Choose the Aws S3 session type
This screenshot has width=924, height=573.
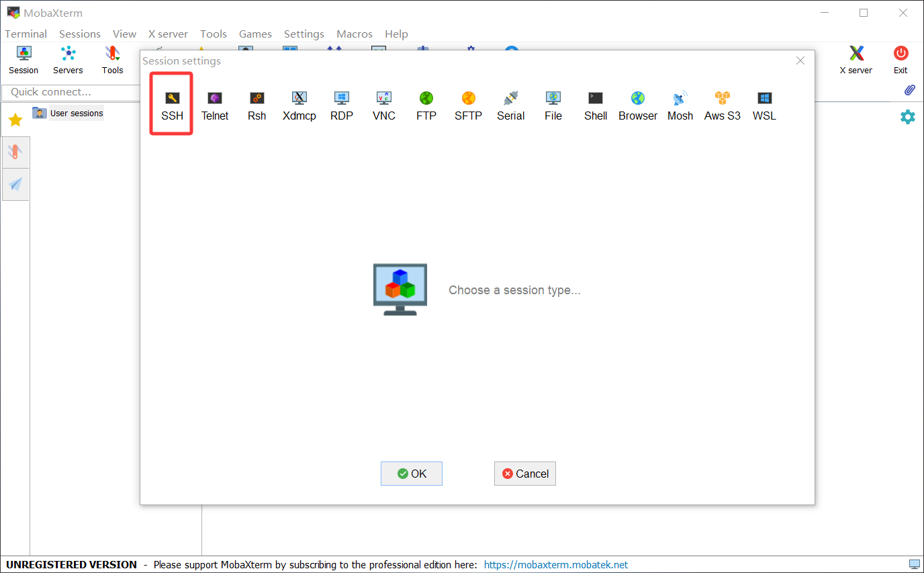point(723,106)
